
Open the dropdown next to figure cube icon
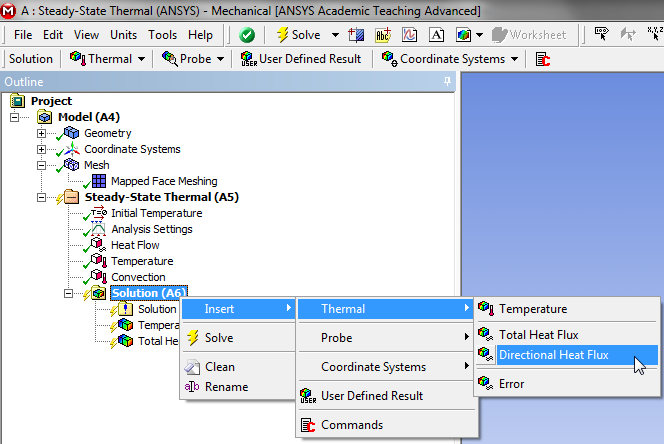click(479, 35)
